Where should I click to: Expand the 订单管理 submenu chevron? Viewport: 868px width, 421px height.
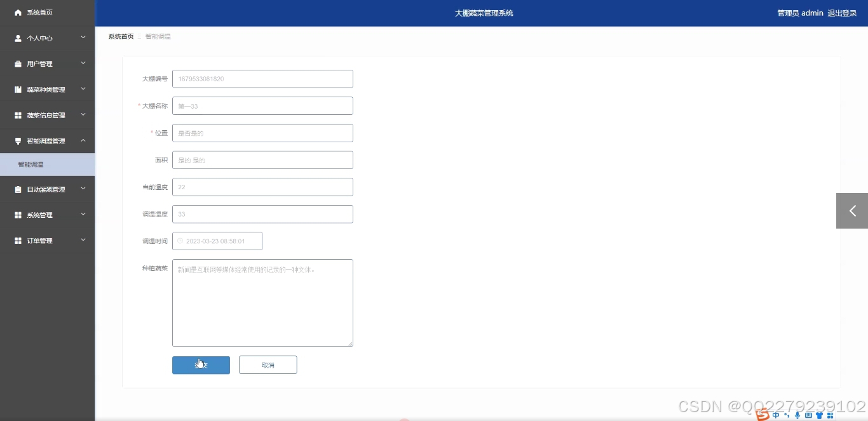click(x=83, y=240)
